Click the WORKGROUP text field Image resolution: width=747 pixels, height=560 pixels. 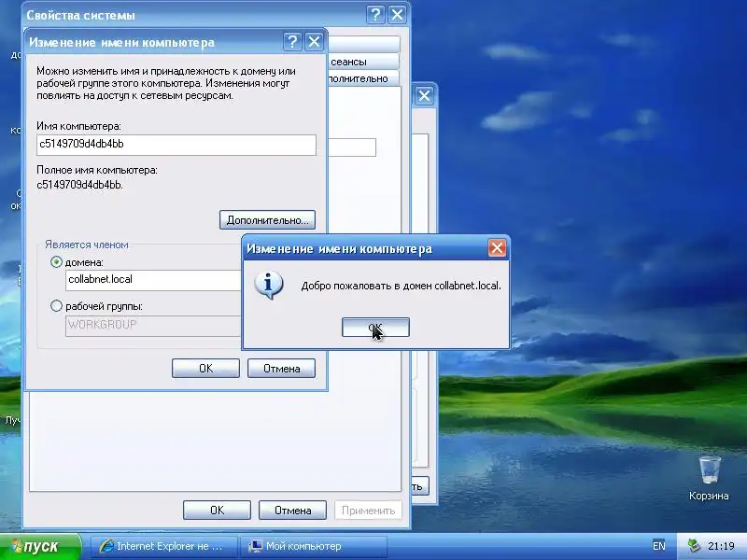click(153, 326)
